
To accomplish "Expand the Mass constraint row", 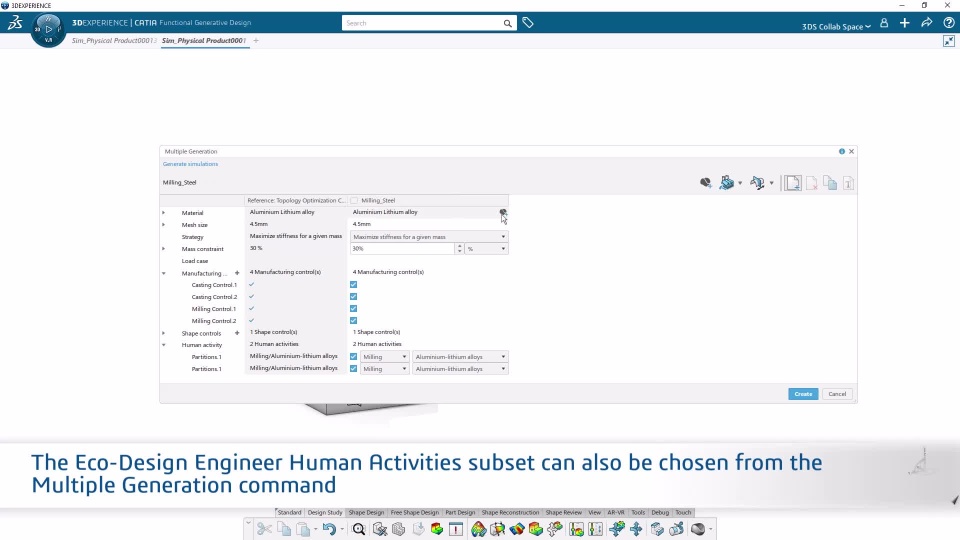I will coord(163,249).
